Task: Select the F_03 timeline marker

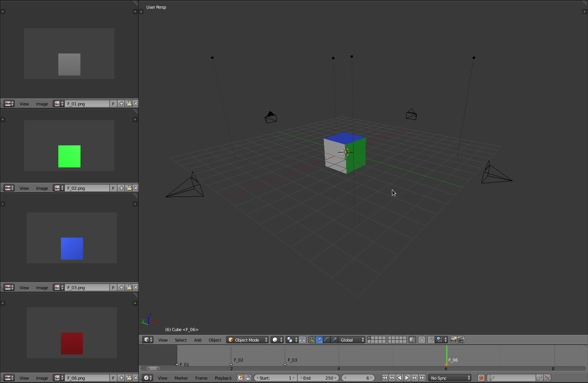Action: 285,364
